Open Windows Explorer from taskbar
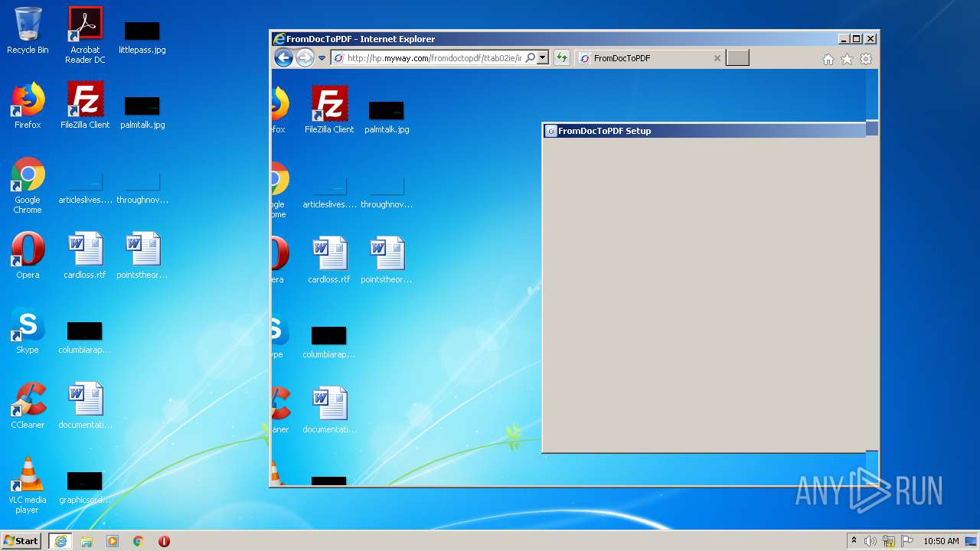 click(87, 541)
